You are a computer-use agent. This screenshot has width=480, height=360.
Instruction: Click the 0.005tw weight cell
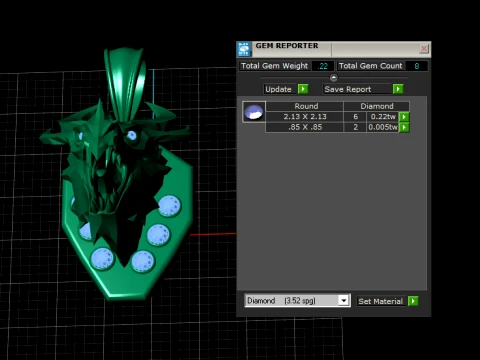tap(383, 127)
